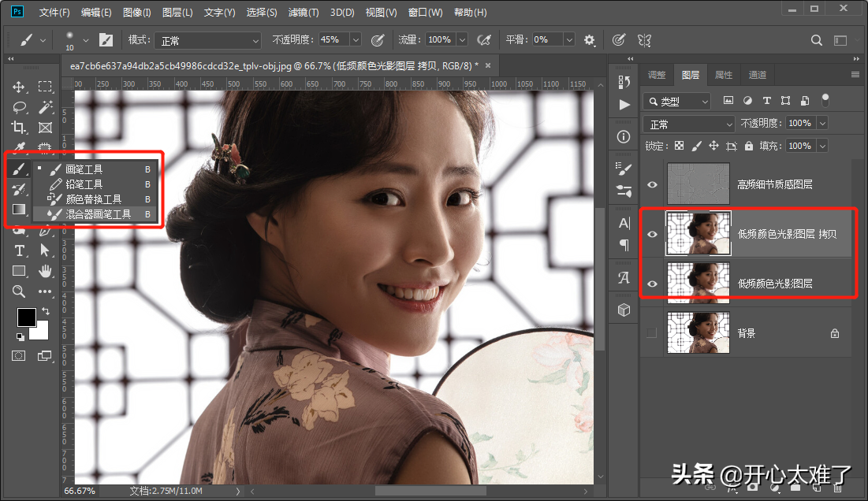868x501 pixels.
Task: Select the Rectangular Marquee tool
Action: [45, 87]
